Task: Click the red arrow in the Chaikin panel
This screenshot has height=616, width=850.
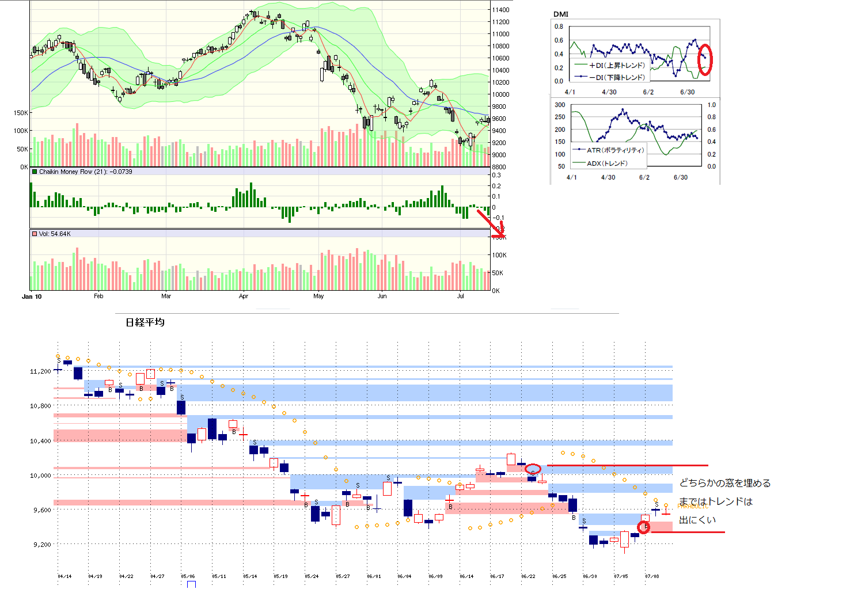Action: point(491,223)
